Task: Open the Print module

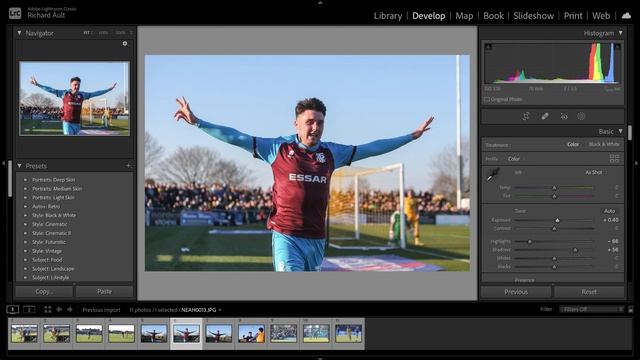Action: point(573,16)
